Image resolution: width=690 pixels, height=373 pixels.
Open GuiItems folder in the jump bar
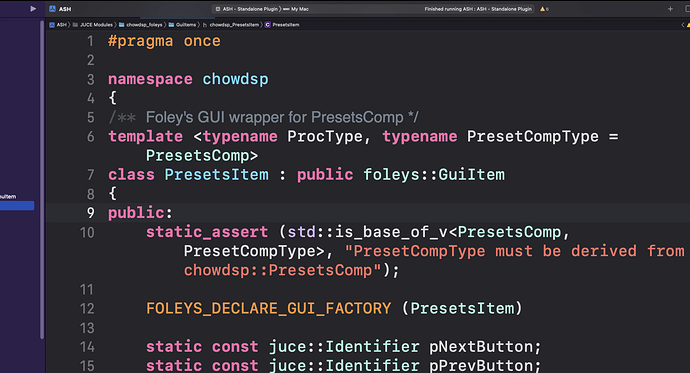183,25
